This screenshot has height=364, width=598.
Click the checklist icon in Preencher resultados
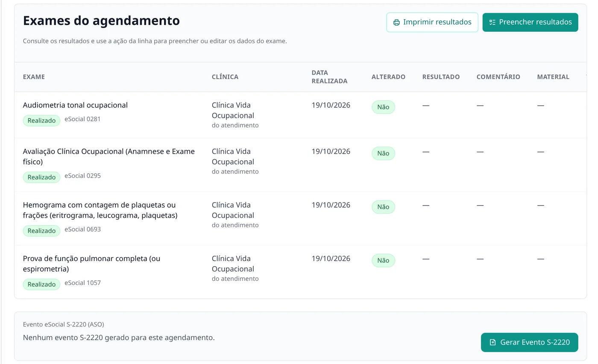tap(492, 22)
